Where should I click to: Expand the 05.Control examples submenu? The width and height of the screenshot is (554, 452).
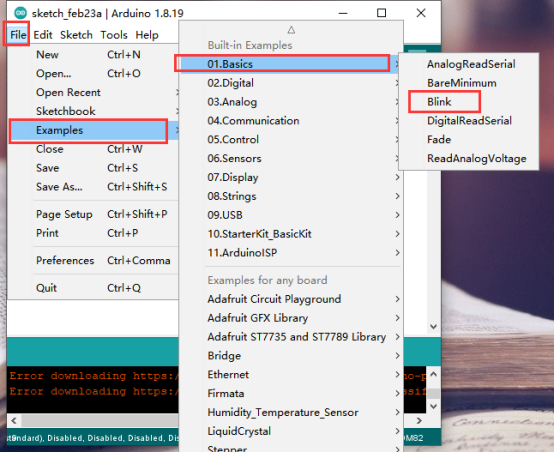click(291, 140)
